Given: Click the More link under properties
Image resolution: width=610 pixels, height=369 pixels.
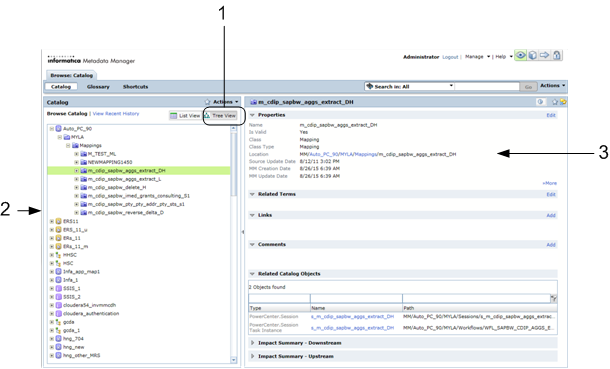Looking at the screenshot, I should point(550,183).
